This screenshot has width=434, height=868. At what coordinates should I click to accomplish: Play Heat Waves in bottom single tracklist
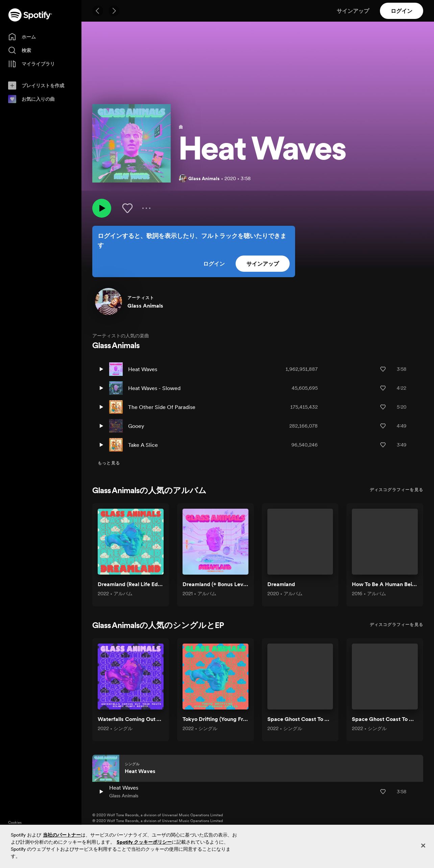(x=101, y=792)
